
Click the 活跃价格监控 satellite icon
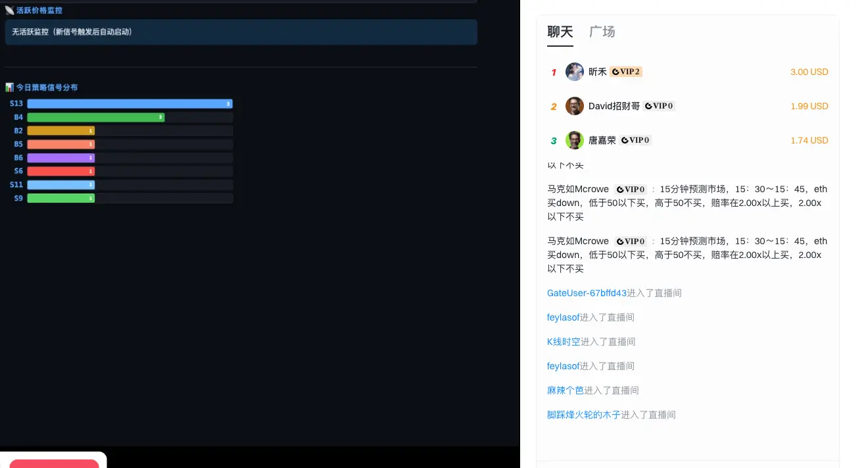9,11
